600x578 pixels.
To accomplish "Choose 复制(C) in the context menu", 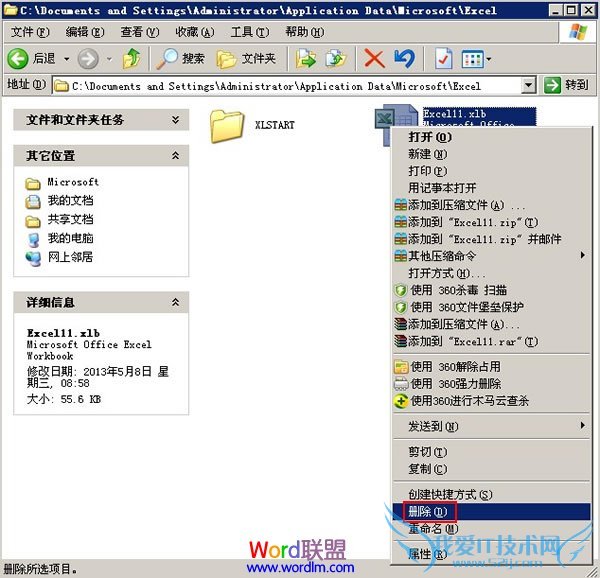I will [491, 469].
